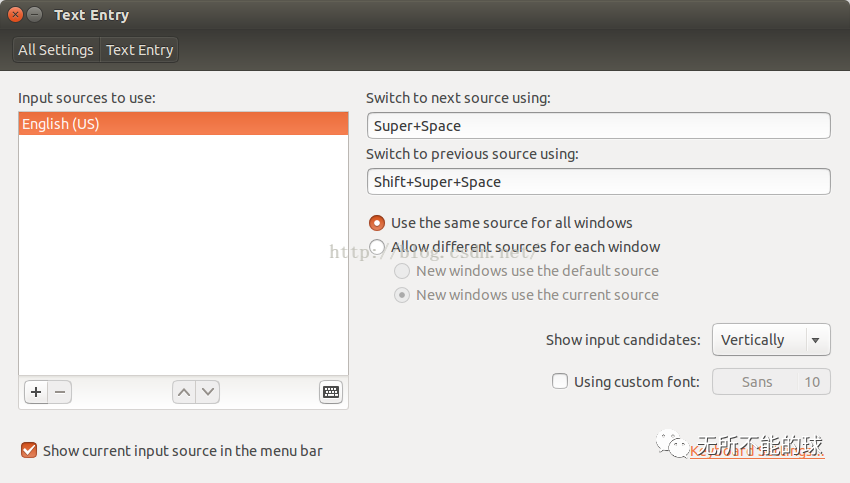Image resolution: width=850 pixels, height=483 pixels.
Task: Add a new input source
Action: pos(36,392)
